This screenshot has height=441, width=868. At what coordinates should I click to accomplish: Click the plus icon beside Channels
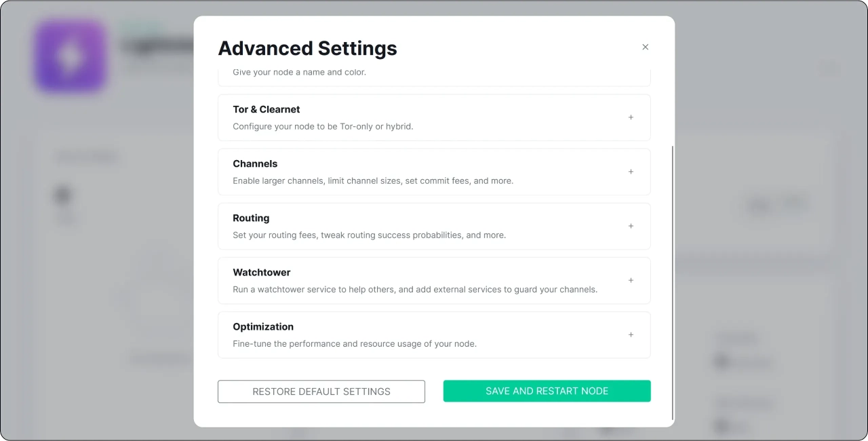[x=631, y=172]
